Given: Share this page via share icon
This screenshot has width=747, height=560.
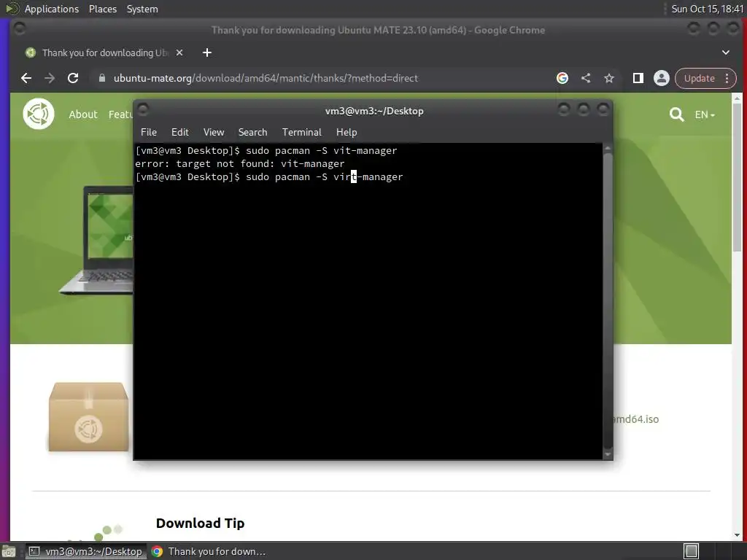Looking at the screenshot, I should [x=586, y=78].
